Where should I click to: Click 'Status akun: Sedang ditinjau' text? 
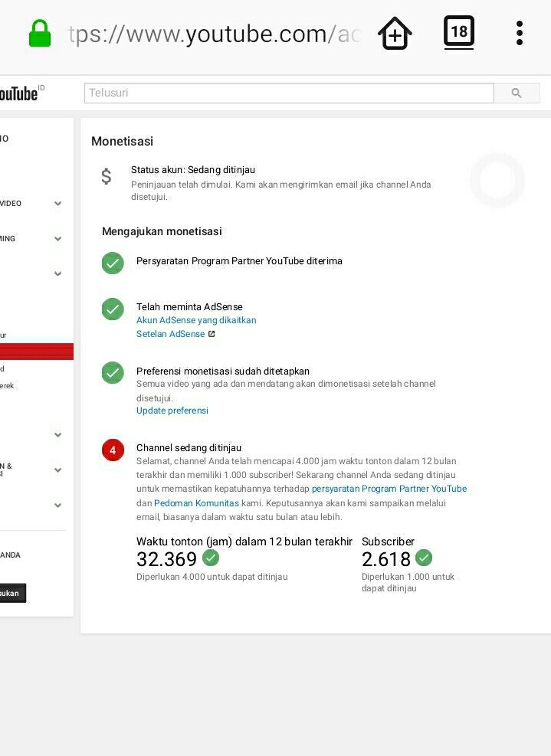[193, 170]
